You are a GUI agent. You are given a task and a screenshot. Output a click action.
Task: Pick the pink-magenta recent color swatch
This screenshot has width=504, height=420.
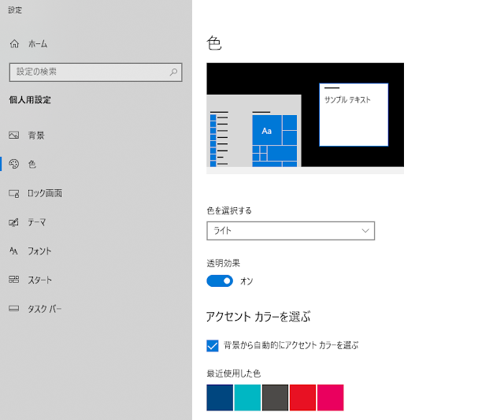coord(331,397)
